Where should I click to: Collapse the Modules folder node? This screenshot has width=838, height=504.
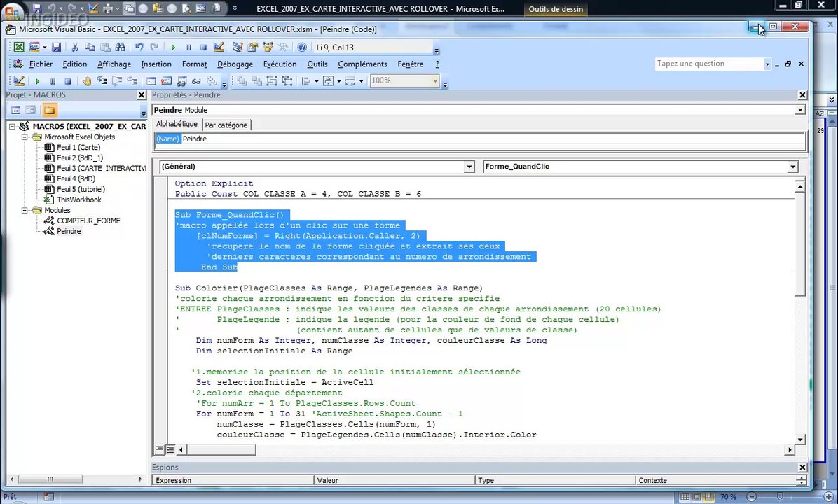25,211
